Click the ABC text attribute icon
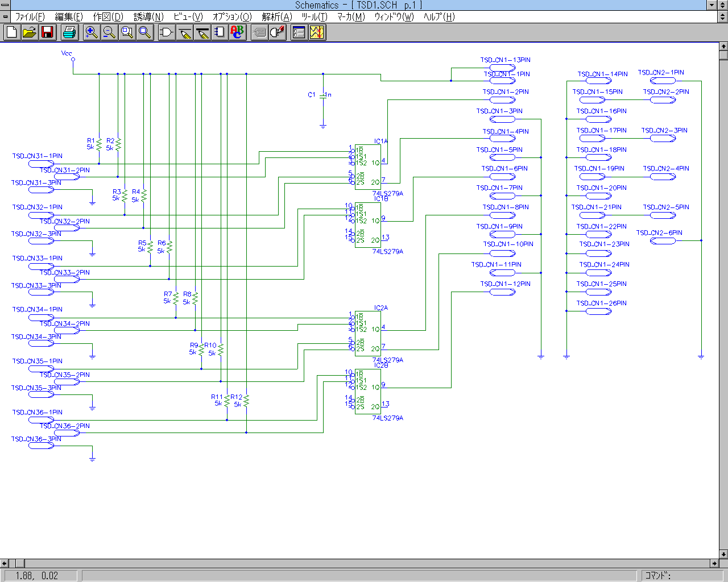 tap(237, 32)
